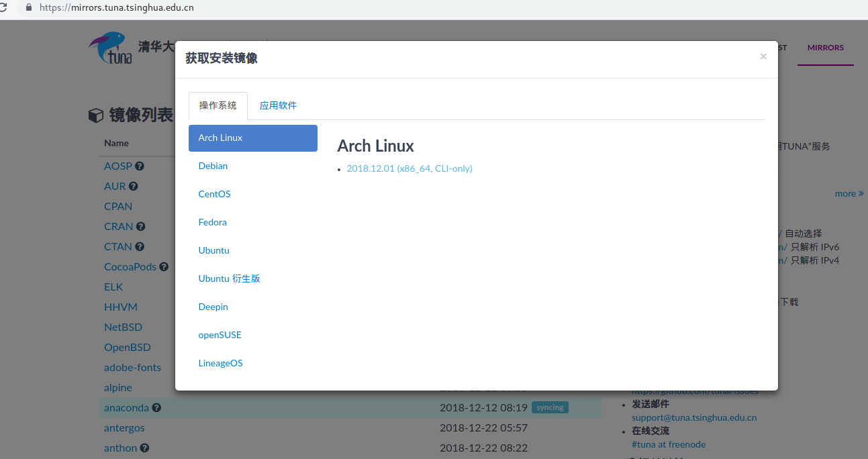This screenshot has height=459, width=868.
Task: Click the TUNA fish logo
Action: [110, 48]
